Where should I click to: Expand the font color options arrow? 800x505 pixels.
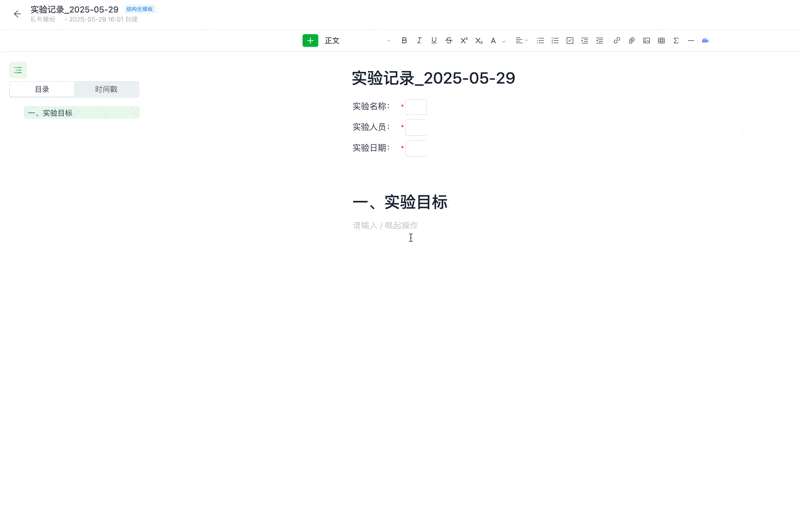(504, 41)
